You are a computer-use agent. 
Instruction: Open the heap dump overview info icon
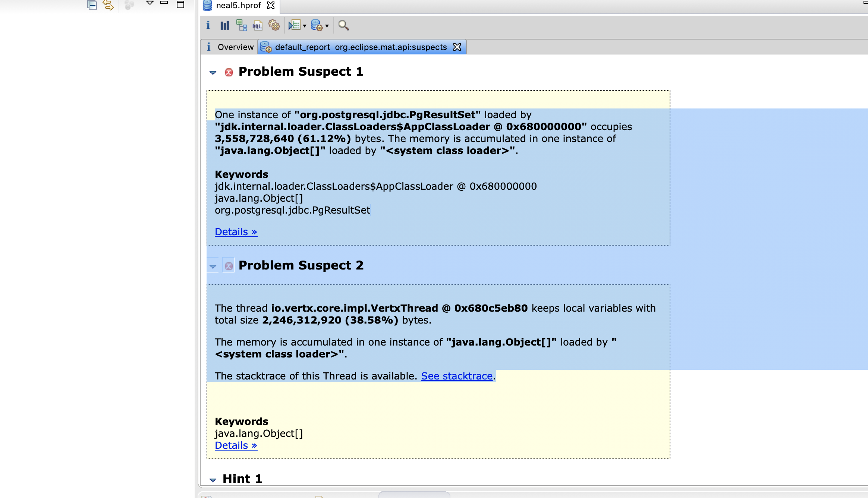[x=208, y=25]
